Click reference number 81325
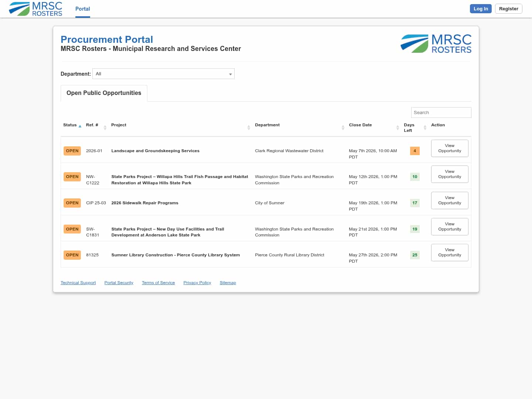 coord(92,255)
